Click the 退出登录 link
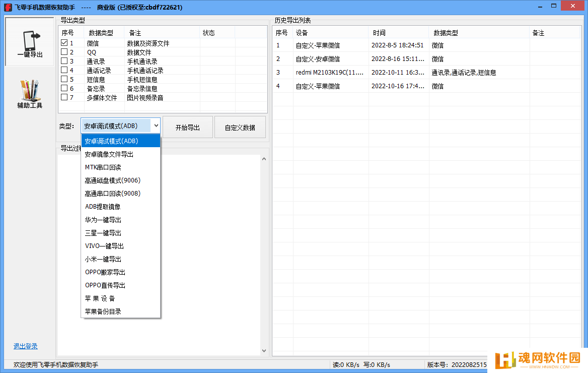This screenshot has height=373, width=588. pyautogui.click(x=26, y=346)
